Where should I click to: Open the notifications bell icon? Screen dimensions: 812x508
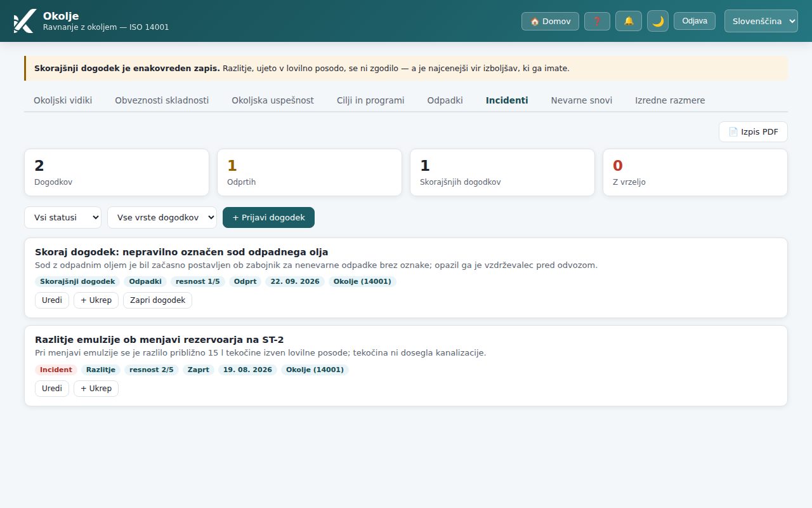629,21
